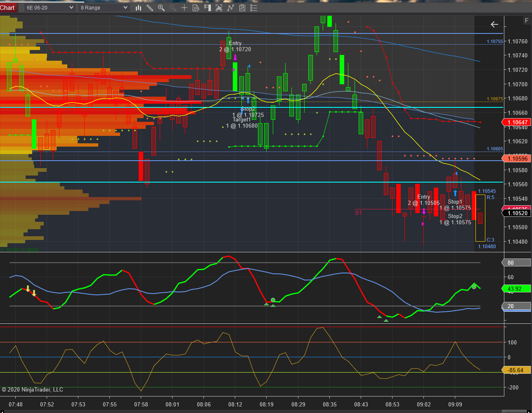Click 1.10740 on the price axis
The width and height of the screenshot is (532, 413).
pos(518,55)
